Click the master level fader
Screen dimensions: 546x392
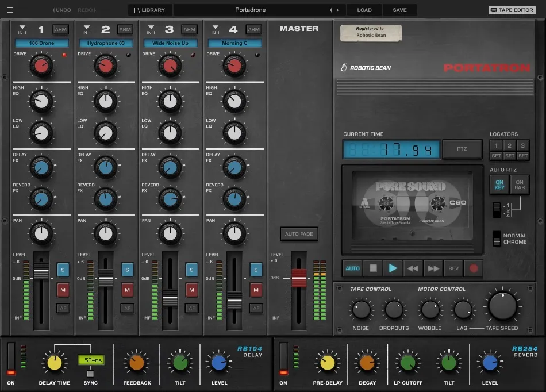[x=299, y=278]
